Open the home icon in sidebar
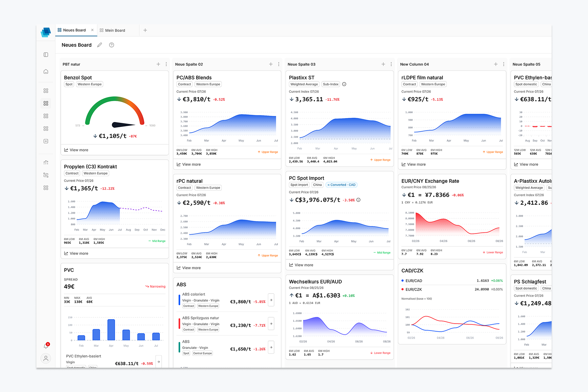The image size is (588, 392). [x=46, y=71]
